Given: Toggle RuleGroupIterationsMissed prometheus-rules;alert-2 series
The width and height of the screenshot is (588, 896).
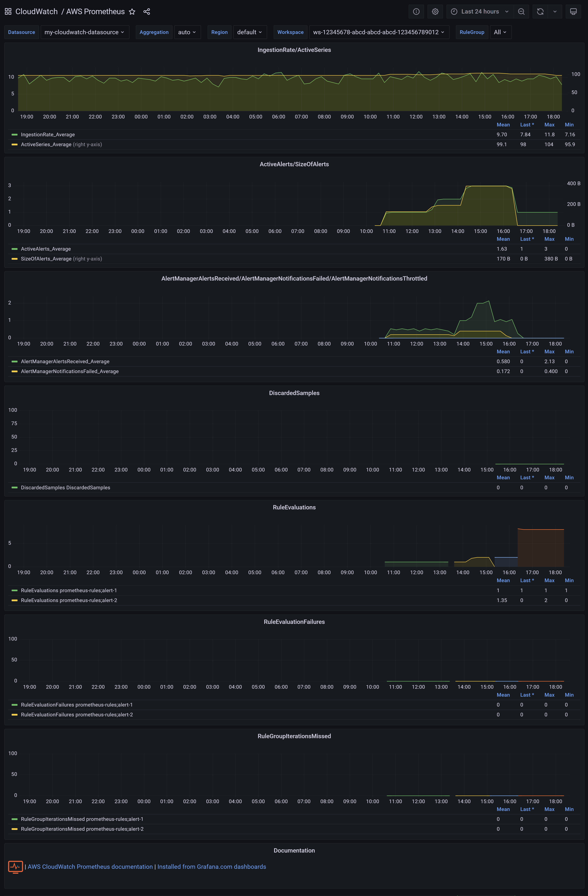Looking at the screenshot, I should pyautogui.click(x=82, y=829).
